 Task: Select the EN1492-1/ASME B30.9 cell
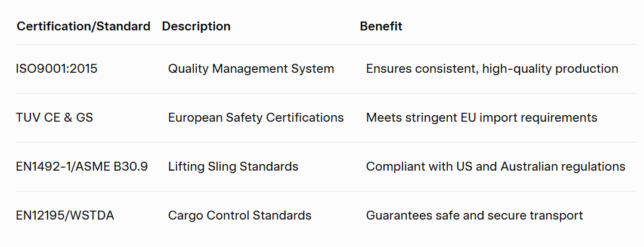pos(82,166)
